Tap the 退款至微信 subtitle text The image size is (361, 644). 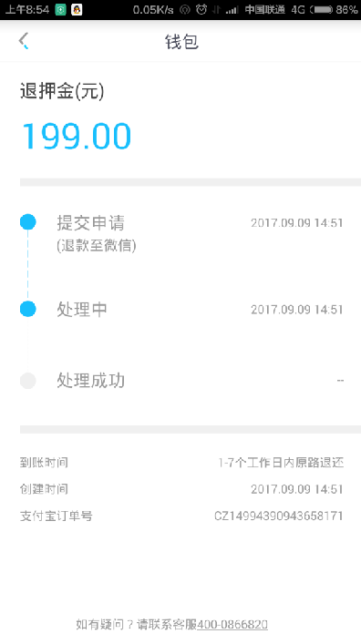point(97,245)
